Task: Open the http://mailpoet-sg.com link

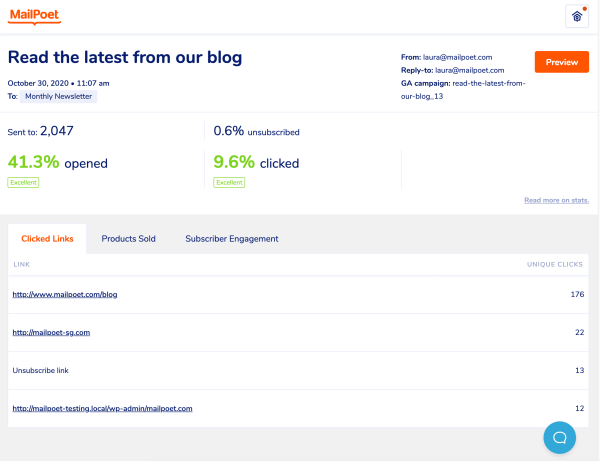Action: click(51, 332)
